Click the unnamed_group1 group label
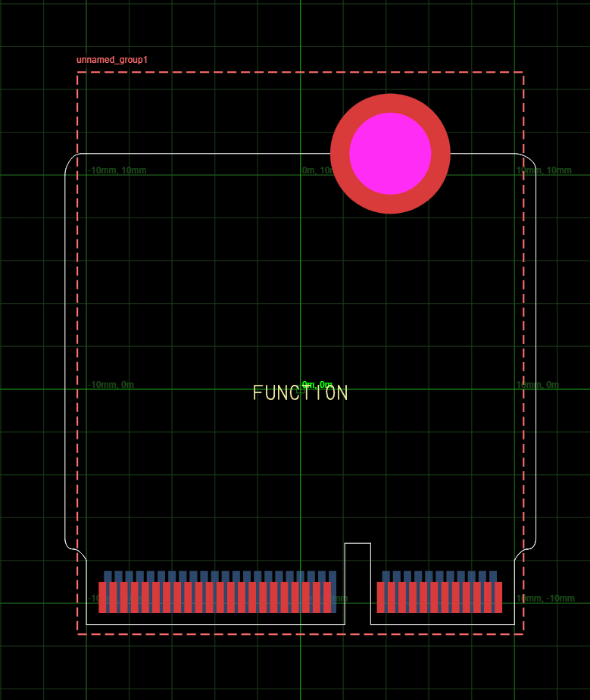Screen dimensions: 590x700 (x=112, y=60)
